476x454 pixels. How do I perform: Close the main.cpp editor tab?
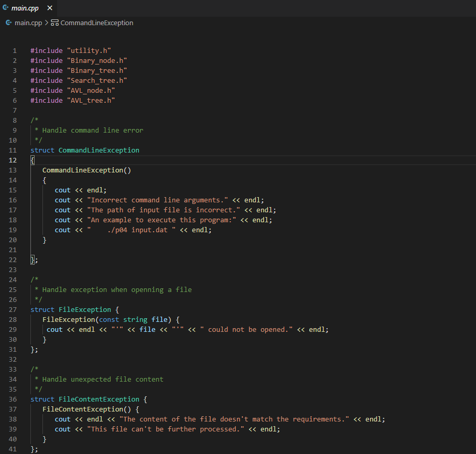pos(50,8)
